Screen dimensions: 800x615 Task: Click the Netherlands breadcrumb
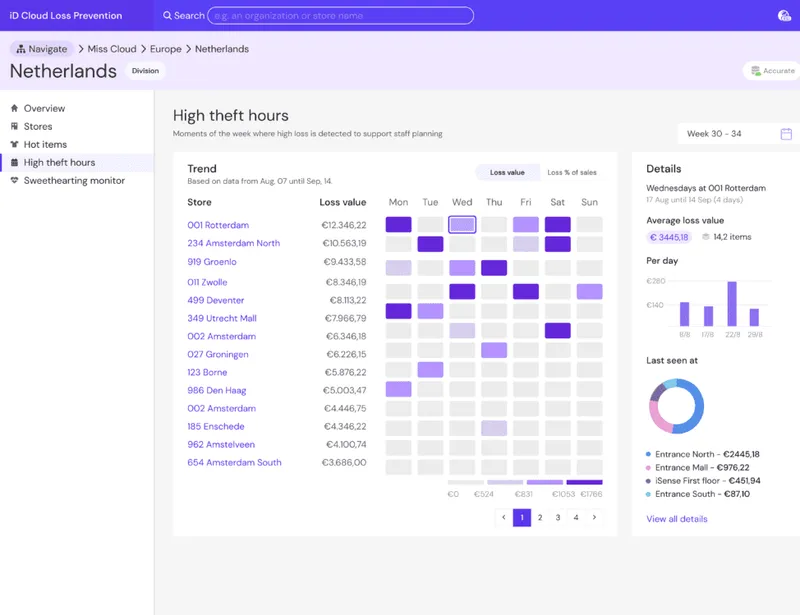coord(222,49)
